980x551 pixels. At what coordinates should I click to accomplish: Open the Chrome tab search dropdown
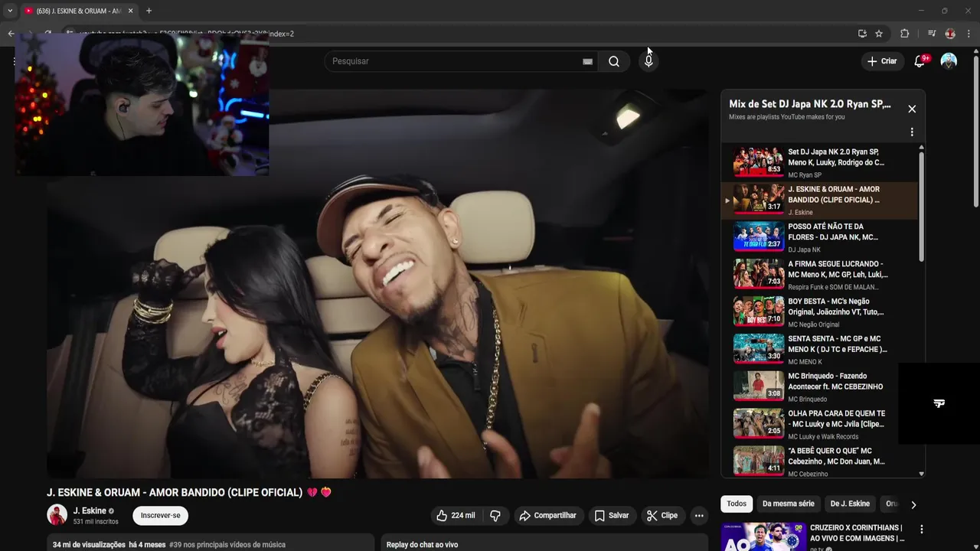click(x=10, y=11)
